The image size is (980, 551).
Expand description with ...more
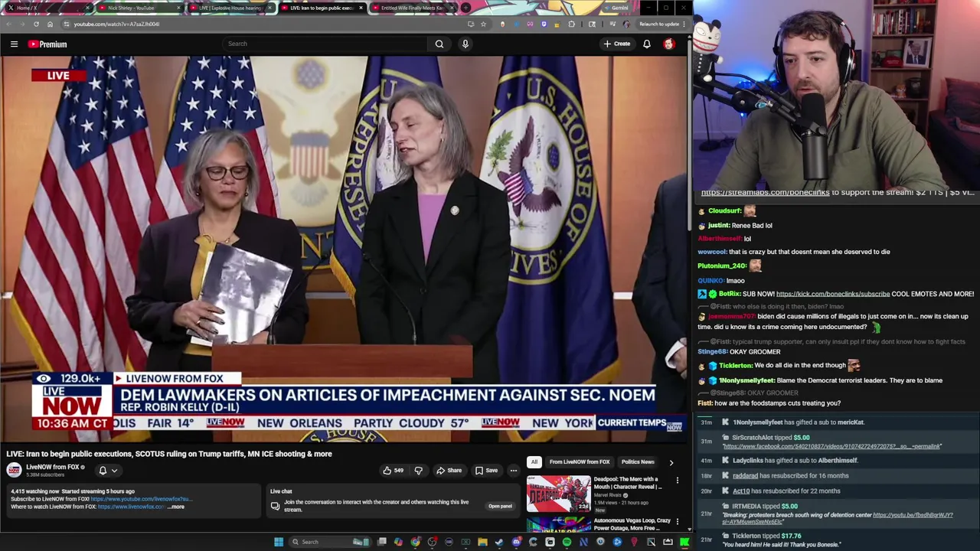point(175,507)
